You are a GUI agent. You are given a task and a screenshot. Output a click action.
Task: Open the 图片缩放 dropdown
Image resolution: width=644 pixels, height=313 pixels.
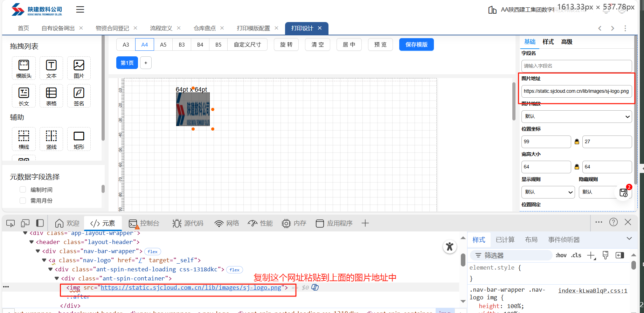pos(576,117)
